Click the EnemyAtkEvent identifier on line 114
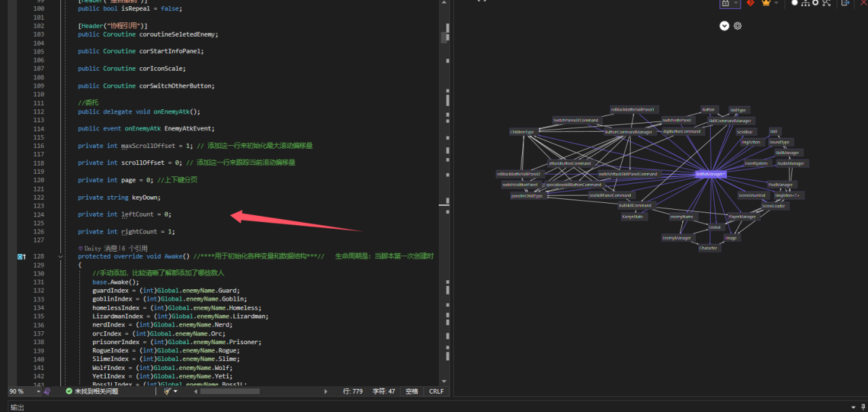The height and width of the screenshot is (412, 868). (x=189, y=128)
